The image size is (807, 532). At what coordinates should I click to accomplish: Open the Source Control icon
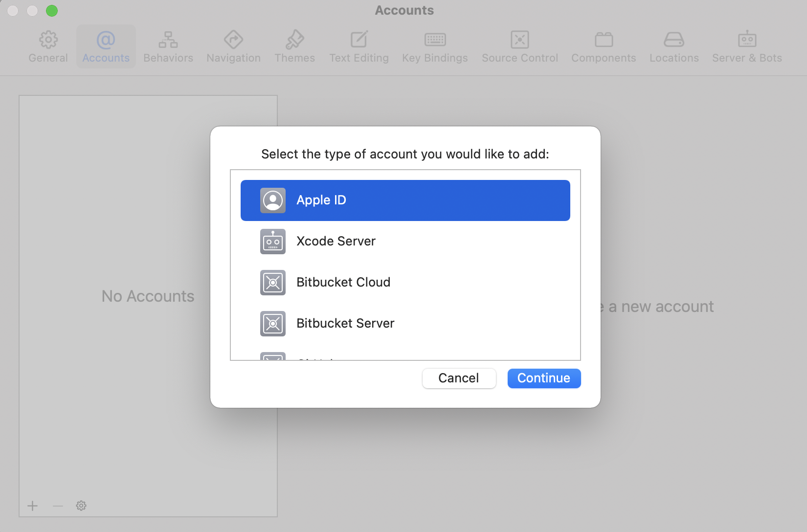(520, 40)
